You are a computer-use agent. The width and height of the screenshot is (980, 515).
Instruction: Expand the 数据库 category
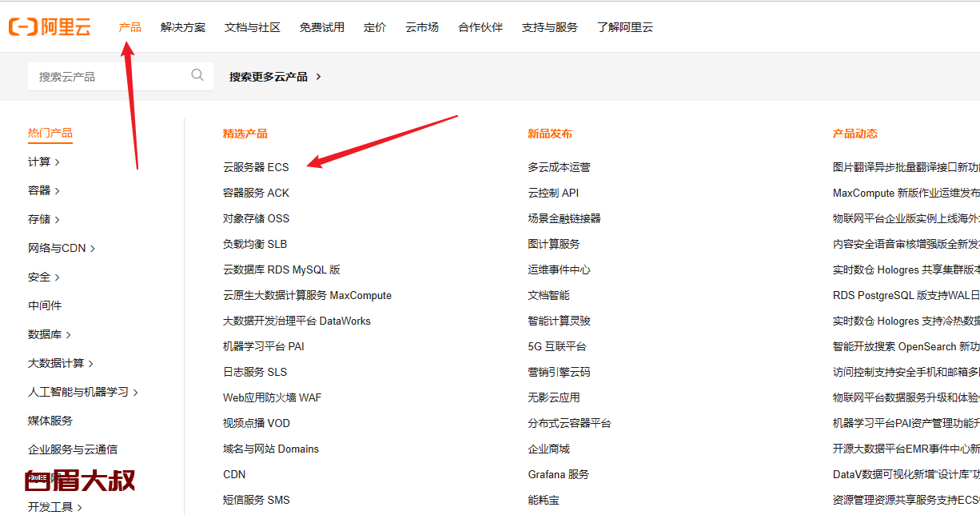coord(50,334)
